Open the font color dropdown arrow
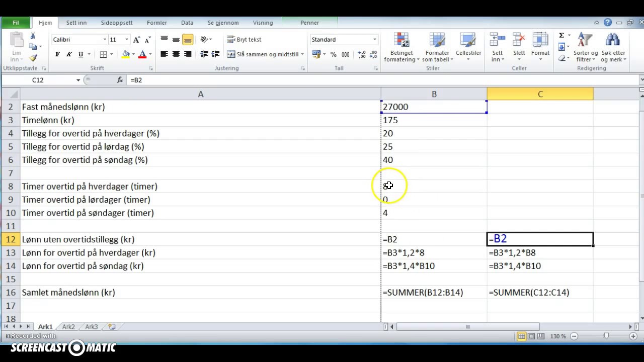Viewport: 644px width, 362px height. click(x=150, y=54)
